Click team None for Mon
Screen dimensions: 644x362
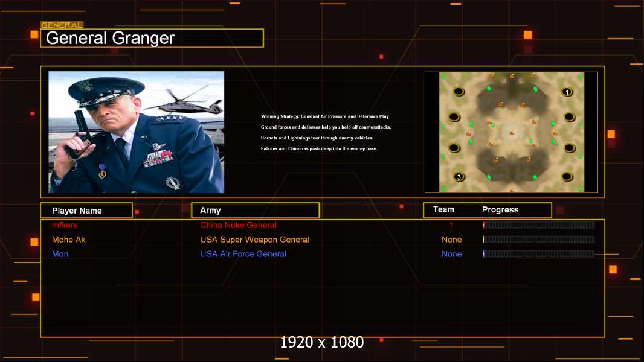coord(451,254)
